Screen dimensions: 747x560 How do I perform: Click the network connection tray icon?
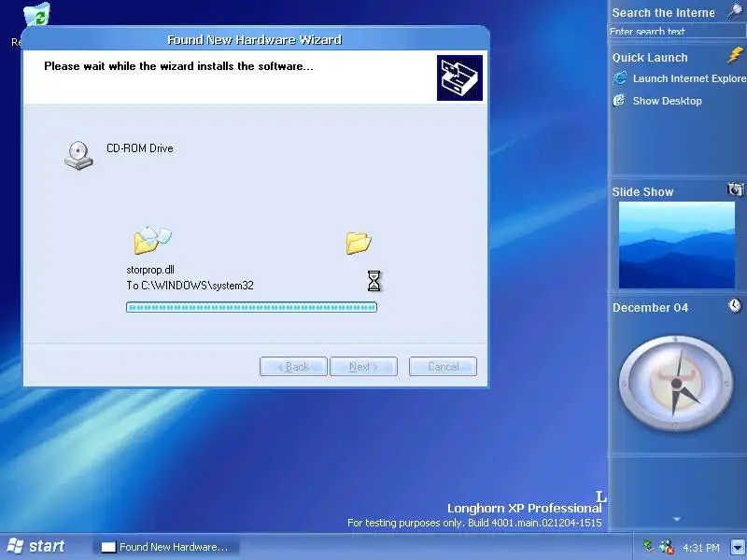667,547
